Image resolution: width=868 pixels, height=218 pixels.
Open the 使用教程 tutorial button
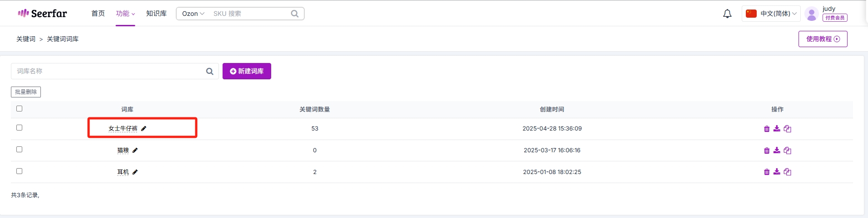click(x=823, y=39)
